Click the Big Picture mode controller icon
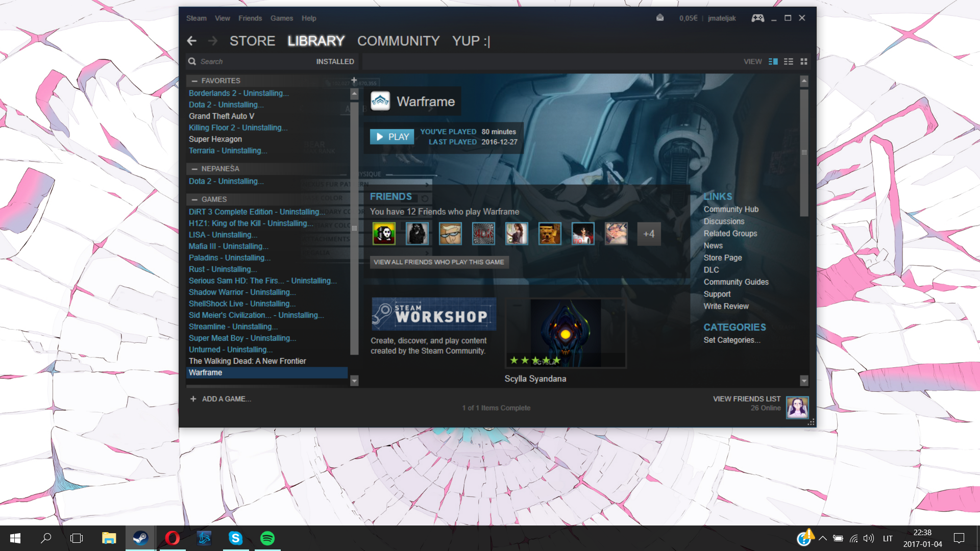Screen dimensions: 980x551 [x=757, y=18]
